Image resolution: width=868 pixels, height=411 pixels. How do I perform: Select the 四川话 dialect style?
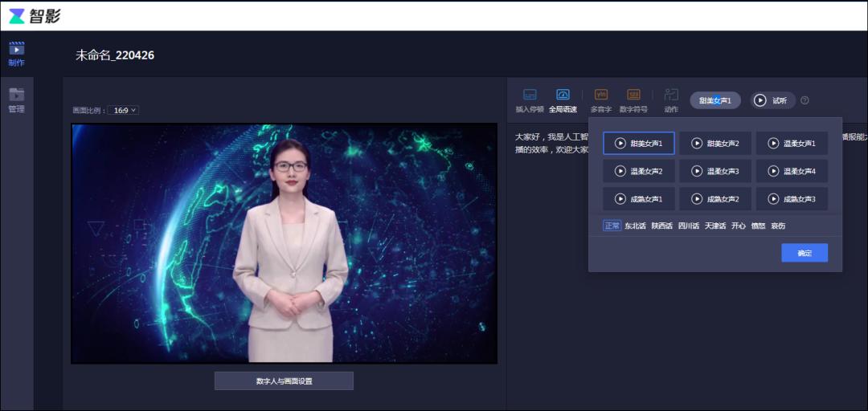(689, 226)
